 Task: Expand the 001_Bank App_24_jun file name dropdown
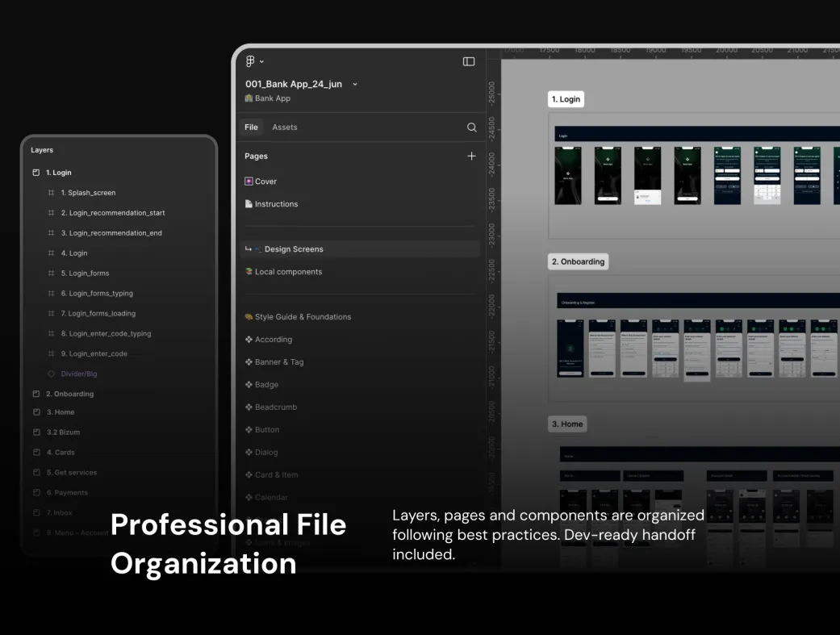tap(355, 84)
